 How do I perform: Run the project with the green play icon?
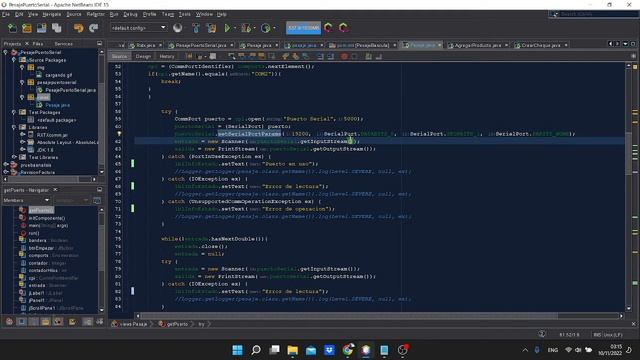pyautogui.click(x=227, y=28)
